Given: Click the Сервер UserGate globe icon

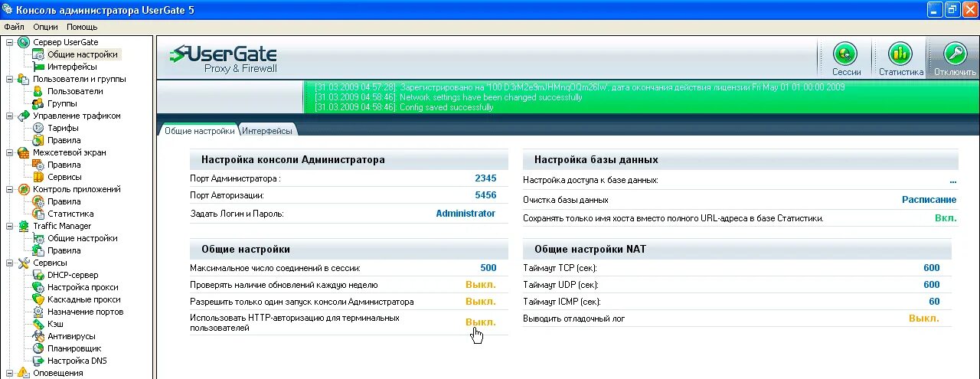Looking at the screenshot, I should (x=24, y=42).
